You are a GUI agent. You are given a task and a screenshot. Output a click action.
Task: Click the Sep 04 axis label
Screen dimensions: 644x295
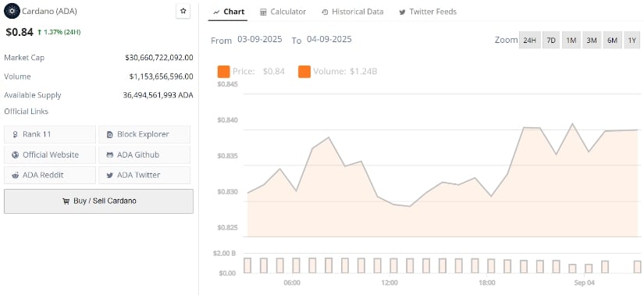click(x=585, y=283)
